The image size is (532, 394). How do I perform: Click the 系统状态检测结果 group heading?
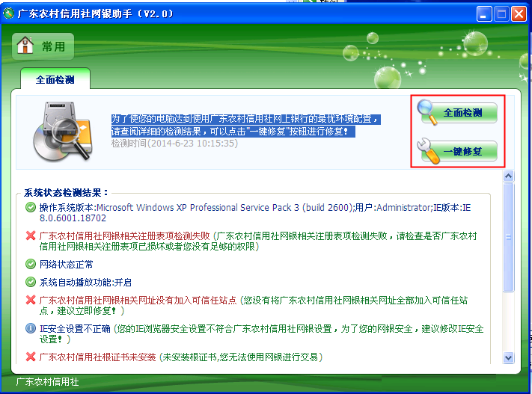pos(66,193)
